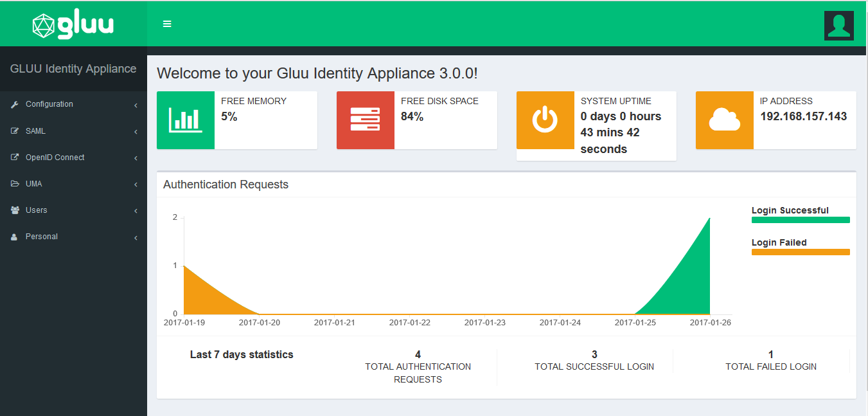868x416 pixels.
Task: Expand the SAML menu chevron
Action: (136, 132)
